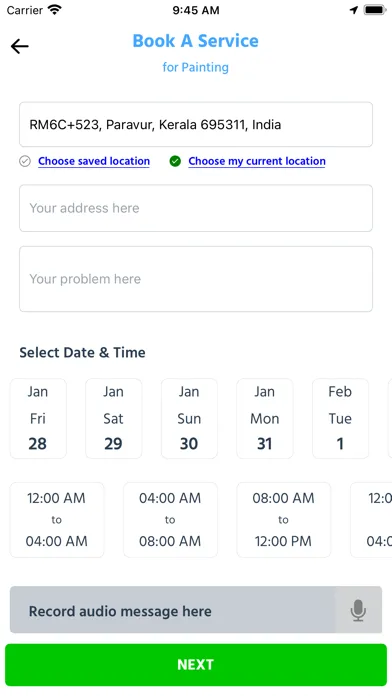Tap the back arrow icon
The width and height of the screenshot is (392, 696).
20,46
